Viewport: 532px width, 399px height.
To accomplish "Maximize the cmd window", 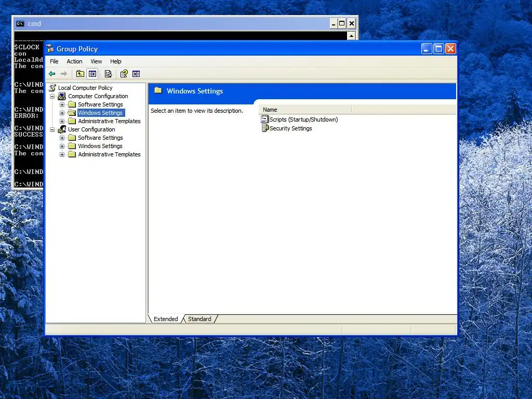I will point(342,23).
